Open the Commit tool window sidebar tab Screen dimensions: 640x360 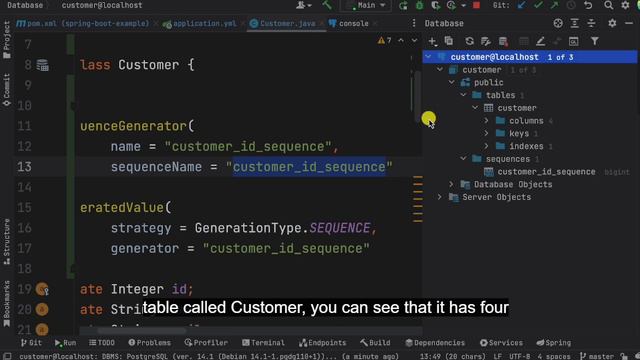point(7,90)
